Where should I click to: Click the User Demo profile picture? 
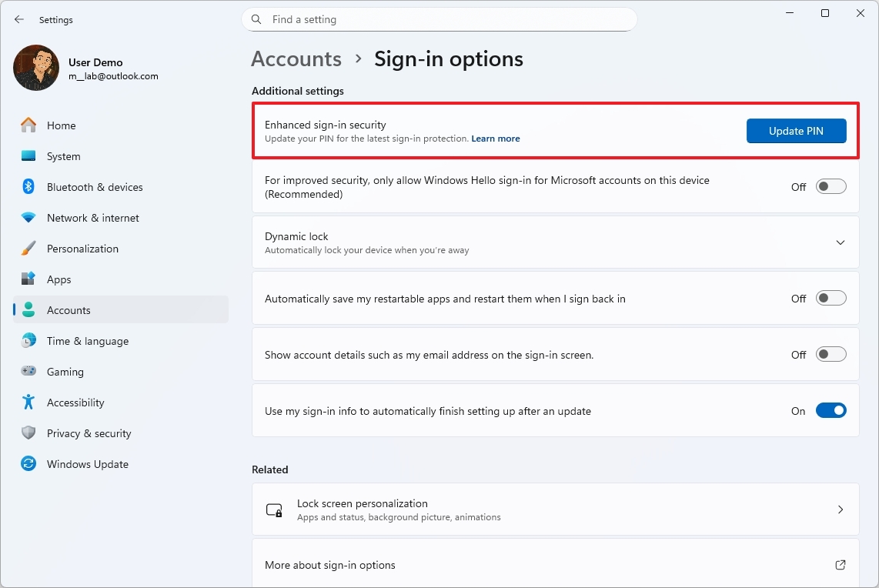tap(35, 68)
